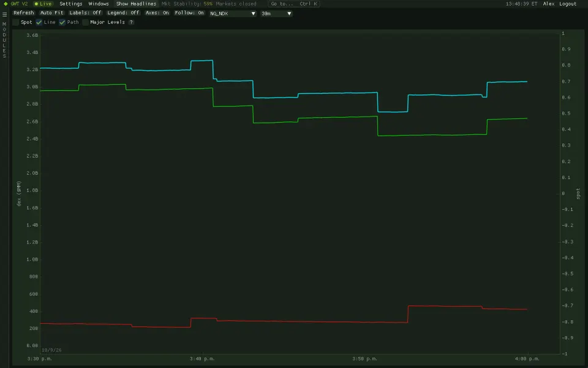Toggle Legend: Off

coord(123,13)
